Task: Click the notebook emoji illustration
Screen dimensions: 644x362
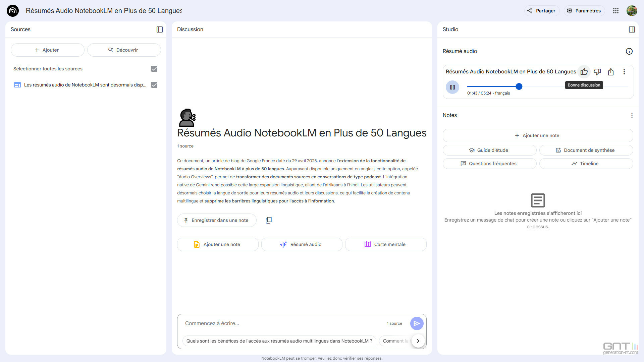Action: coord(187,117)
